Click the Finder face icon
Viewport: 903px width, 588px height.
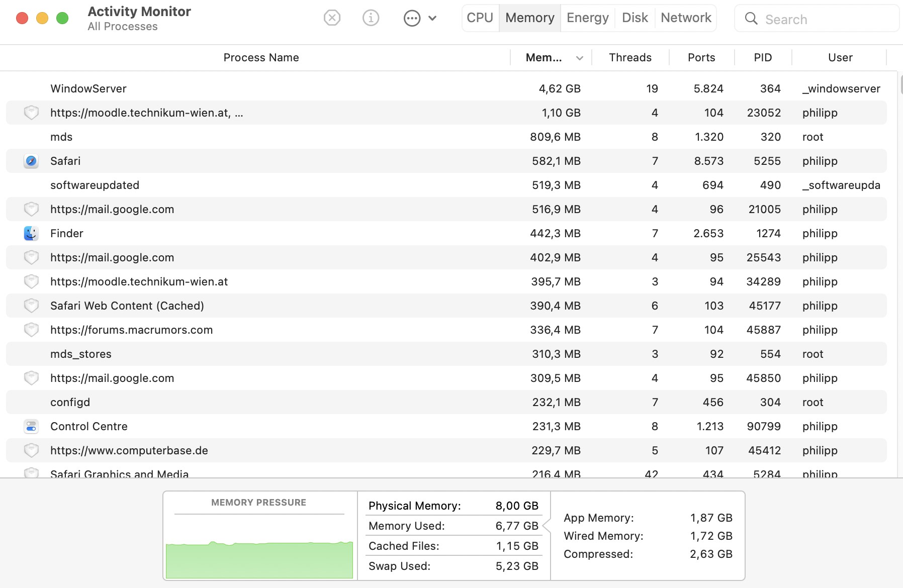click(31, 234)
